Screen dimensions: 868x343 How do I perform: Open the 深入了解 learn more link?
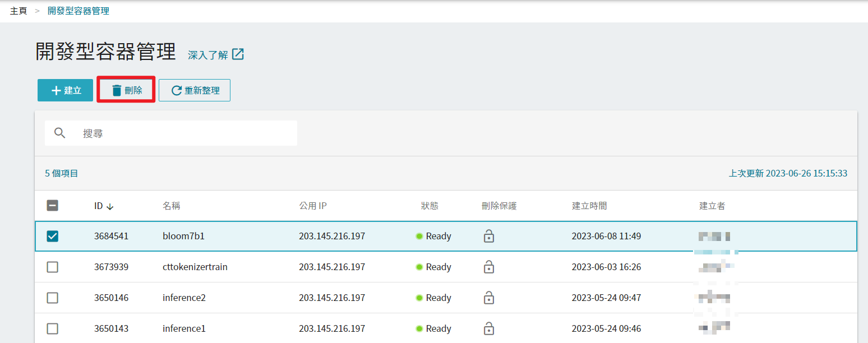pyautogui.click(x=208, y=55)
